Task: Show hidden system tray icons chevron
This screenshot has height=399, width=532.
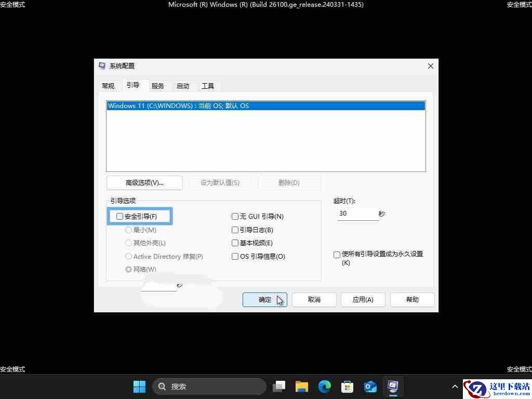Action: (x=455, y=387)
